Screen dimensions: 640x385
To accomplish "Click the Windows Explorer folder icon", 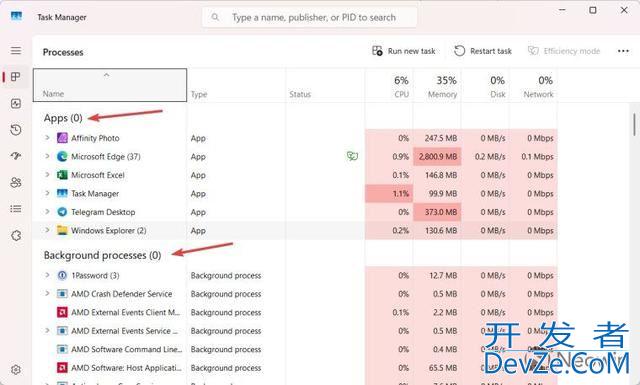I will pos(62,230).
